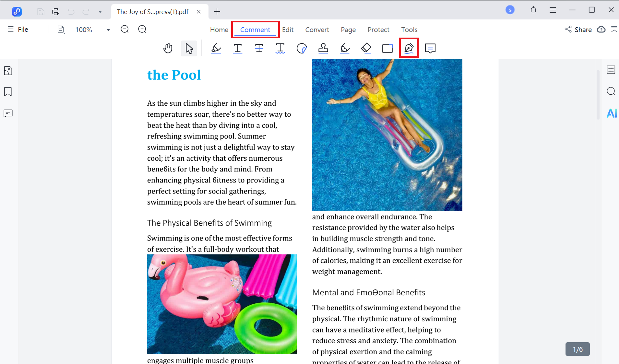The height and width of the screenshot is (364, 619).
Task: Select the Highlight tool
Action: 216,48
